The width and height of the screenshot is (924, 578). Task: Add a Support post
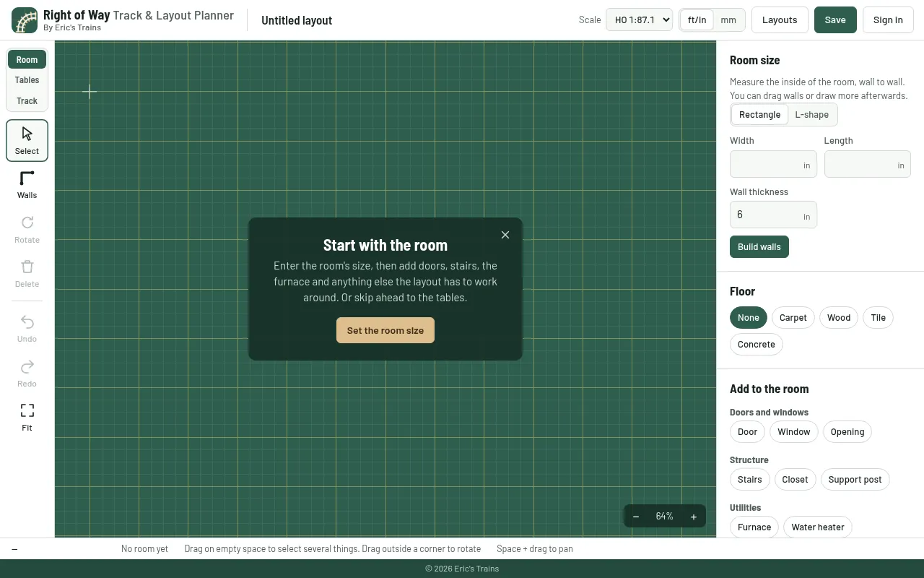[855, 480]
